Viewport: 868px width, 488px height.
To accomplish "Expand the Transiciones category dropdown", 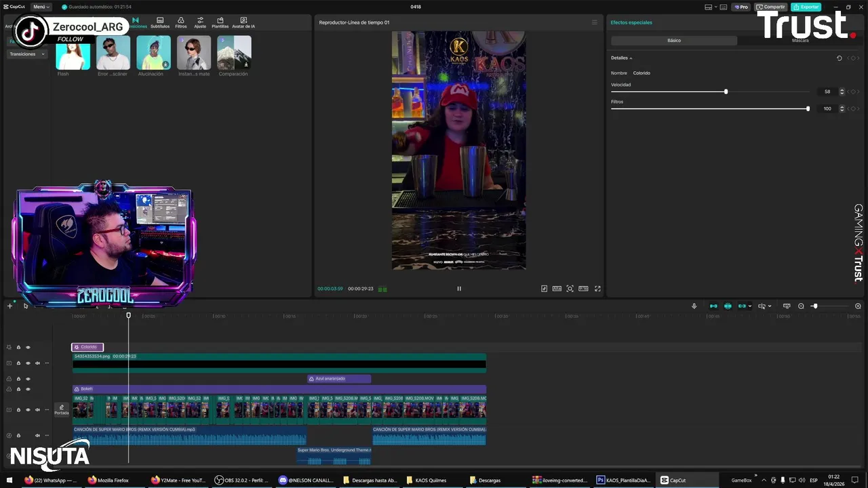I will coord(27,54).
